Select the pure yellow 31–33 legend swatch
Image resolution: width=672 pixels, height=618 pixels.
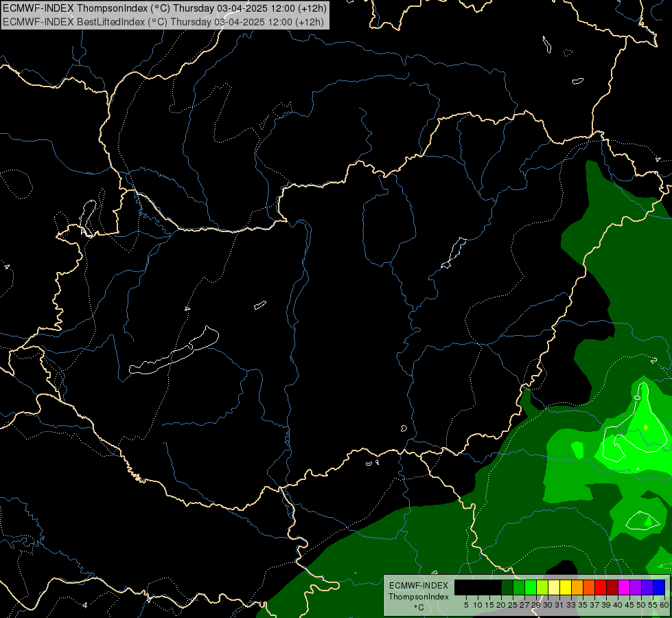566,588
